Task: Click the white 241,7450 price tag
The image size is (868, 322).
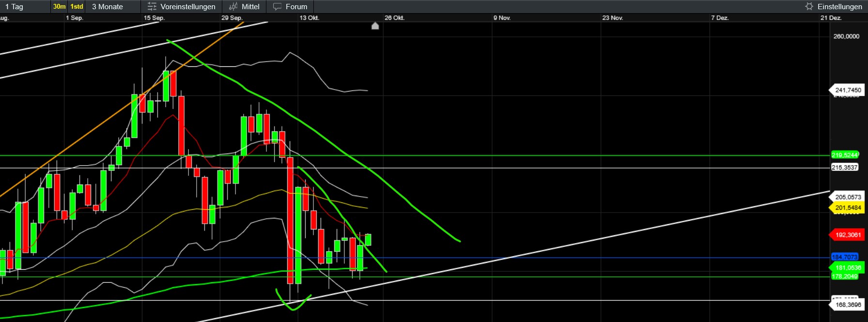Action: pyautogui.click(x=848, y=90)
